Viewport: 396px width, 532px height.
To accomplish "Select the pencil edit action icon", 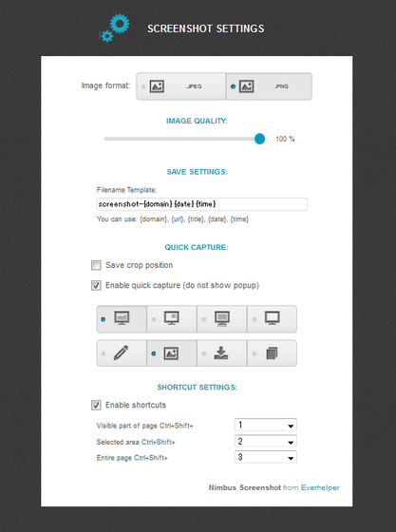I will point(122,353).
